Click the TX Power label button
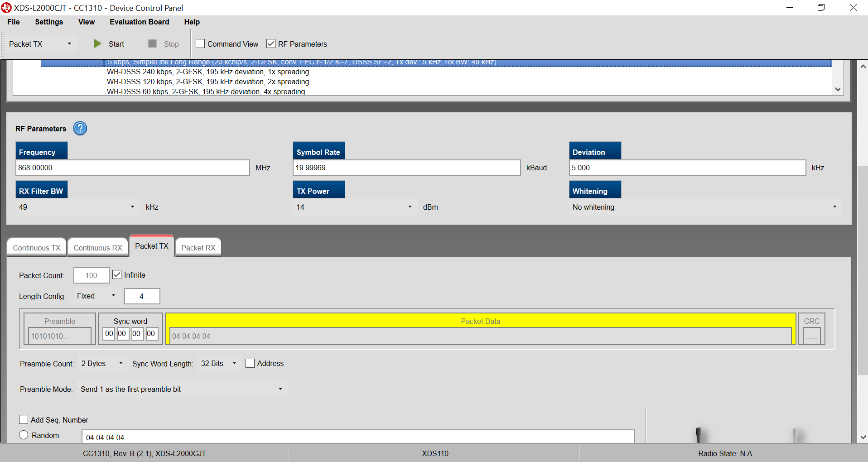The image size is (868, 462). pos(319,189)
